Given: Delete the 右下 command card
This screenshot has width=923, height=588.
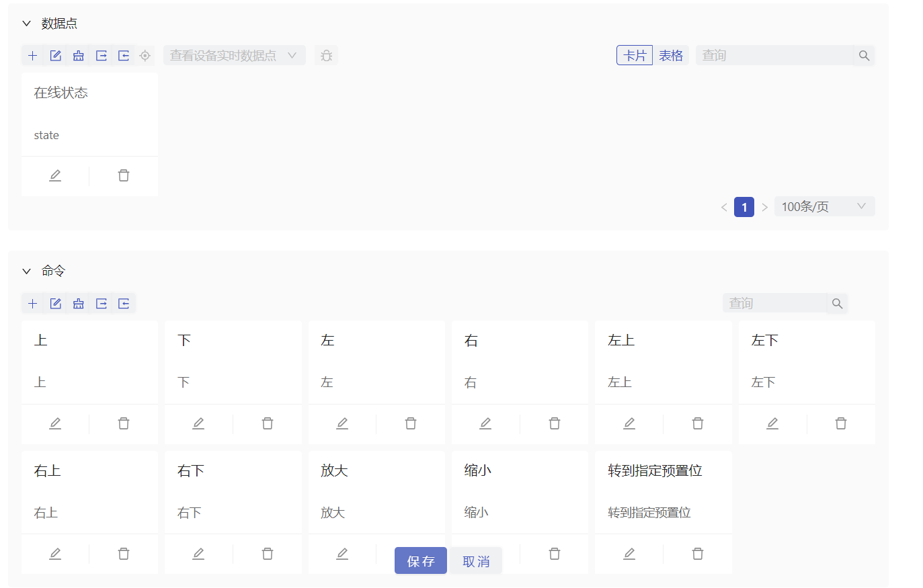Looking at the screenshot, I should pos(268,554).
